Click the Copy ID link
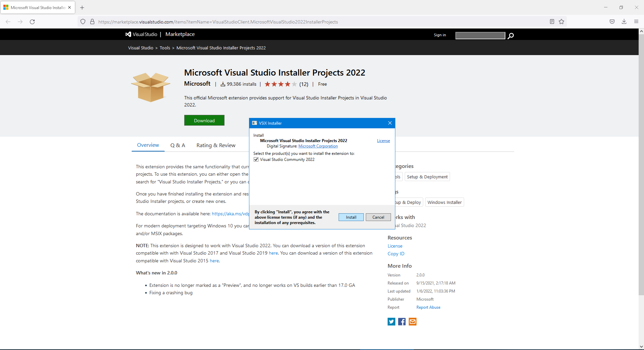Image resolution: width=644 pixels, height=350 pixels. (x=396, y=254)
